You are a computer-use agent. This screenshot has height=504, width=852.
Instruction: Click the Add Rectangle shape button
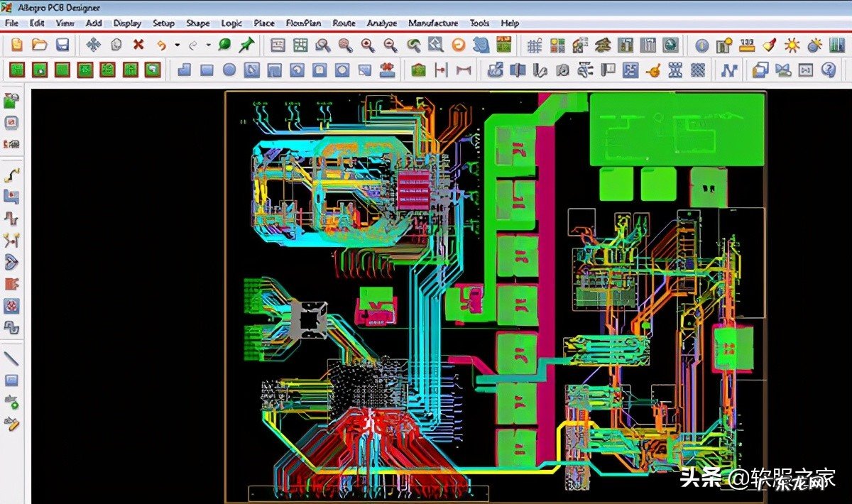coord(207,70)
